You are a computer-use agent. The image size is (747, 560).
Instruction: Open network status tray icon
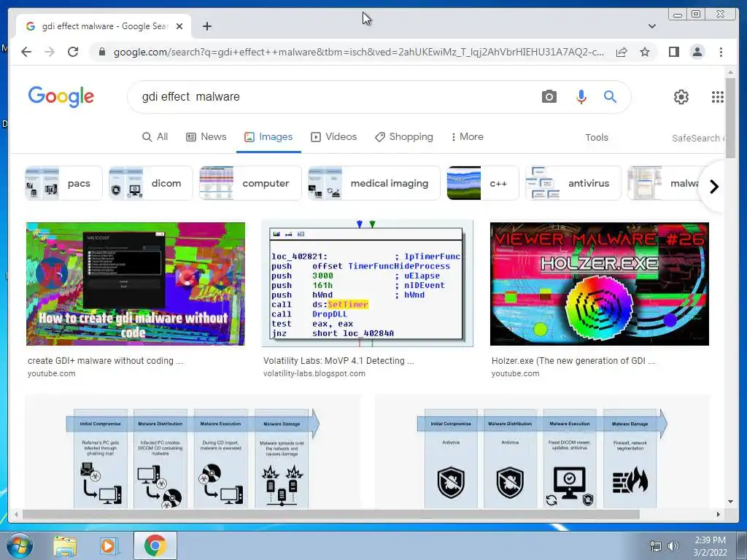click(x=656, y=546)
